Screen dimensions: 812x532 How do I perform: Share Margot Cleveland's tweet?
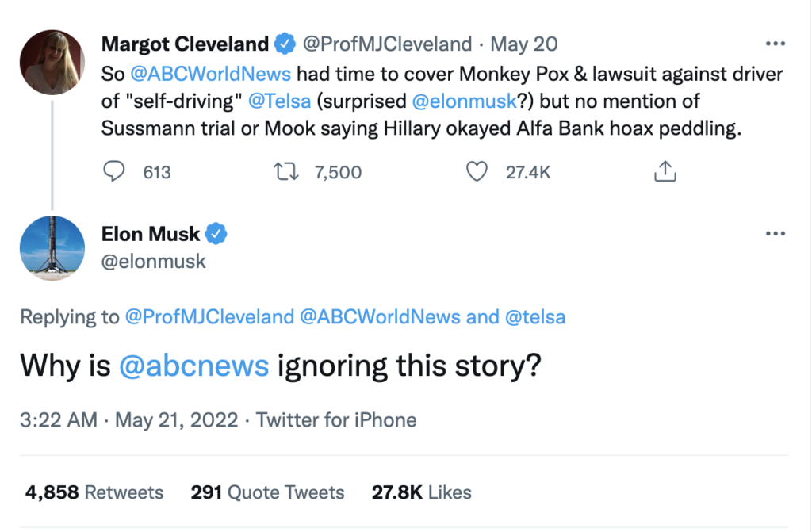[x=664, y=171]
